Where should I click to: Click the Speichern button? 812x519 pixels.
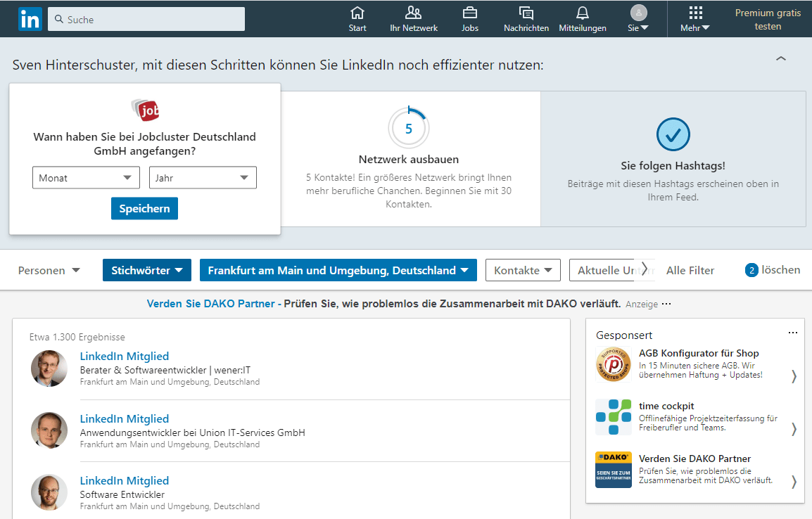coord(144,208)
